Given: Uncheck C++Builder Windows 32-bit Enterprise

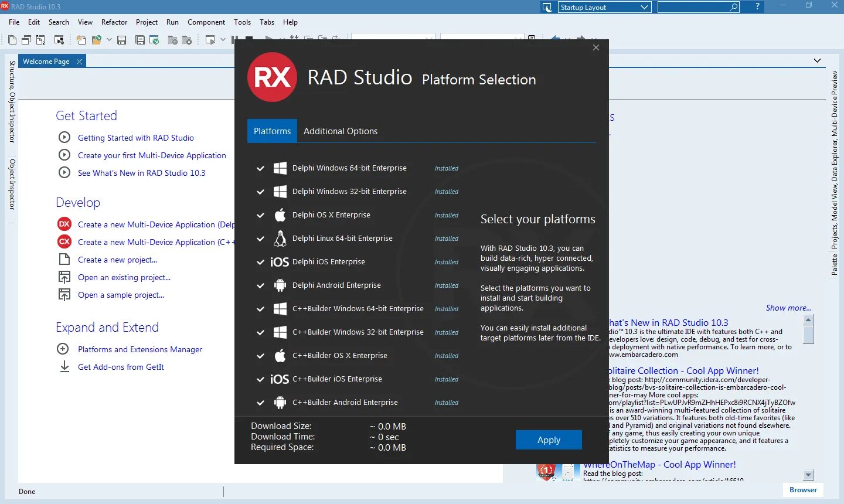Looking at the screenshot, I should pos(260,332).
